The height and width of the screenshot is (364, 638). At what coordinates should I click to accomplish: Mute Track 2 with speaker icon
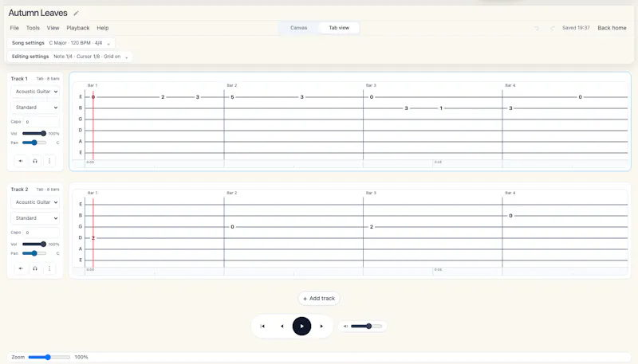21,268
